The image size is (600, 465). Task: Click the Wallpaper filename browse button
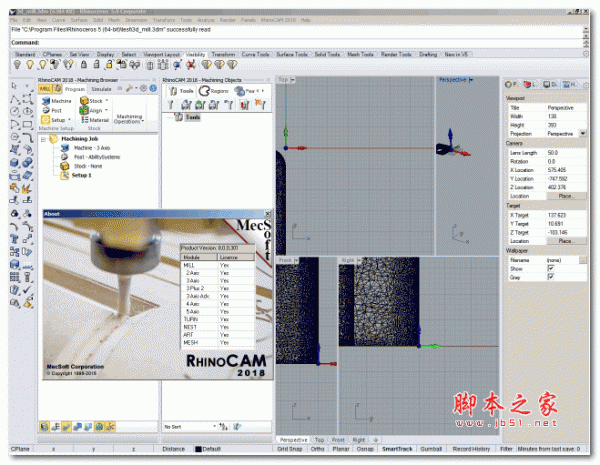tap(582, 260)
